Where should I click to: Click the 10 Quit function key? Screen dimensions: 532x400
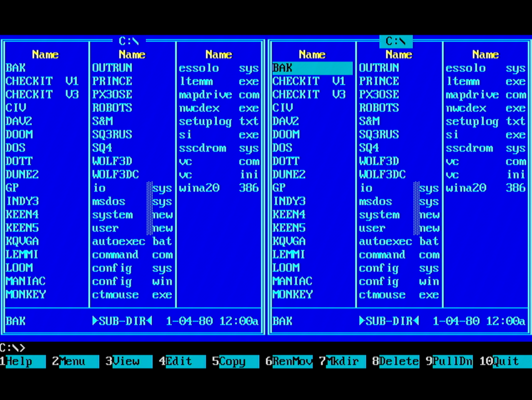click(x=505, y=361)
